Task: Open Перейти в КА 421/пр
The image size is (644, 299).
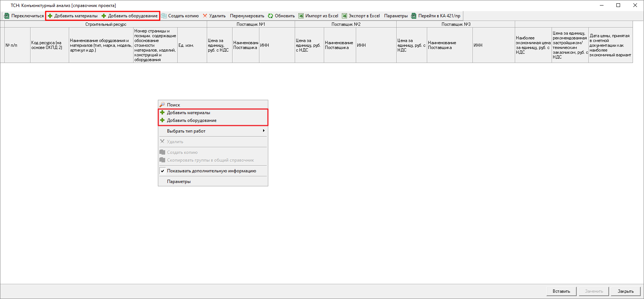Action: 436,16
